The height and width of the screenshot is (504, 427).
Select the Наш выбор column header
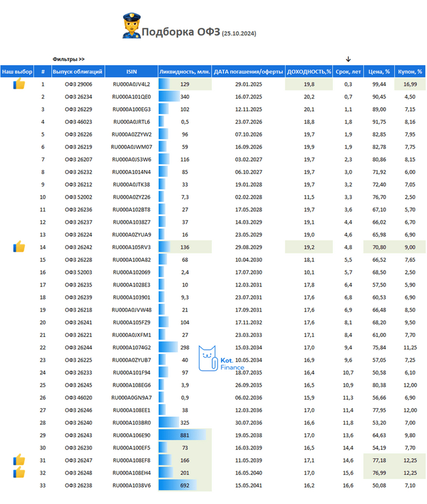tap(18, 71)
